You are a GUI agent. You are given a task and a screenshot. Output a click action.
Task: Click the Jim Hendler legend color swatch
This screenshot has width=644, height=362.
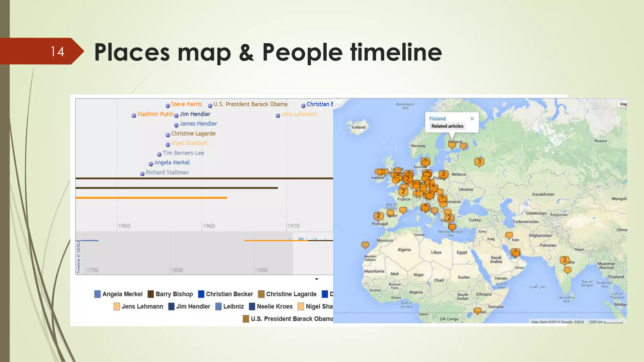point(171,306)
